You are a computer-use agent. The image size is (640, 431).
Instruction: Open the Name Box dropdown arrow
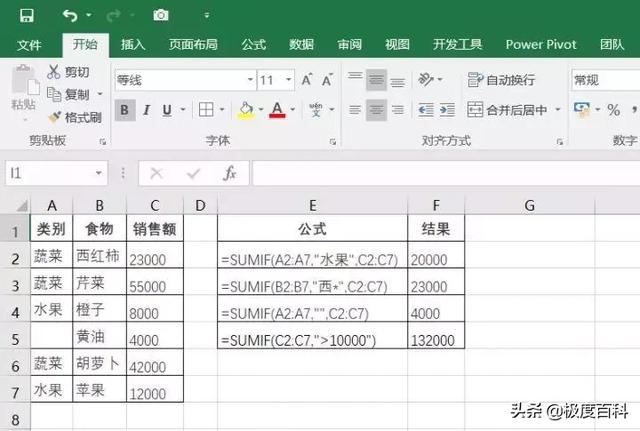pyautogui.click(x=99, y=173)
